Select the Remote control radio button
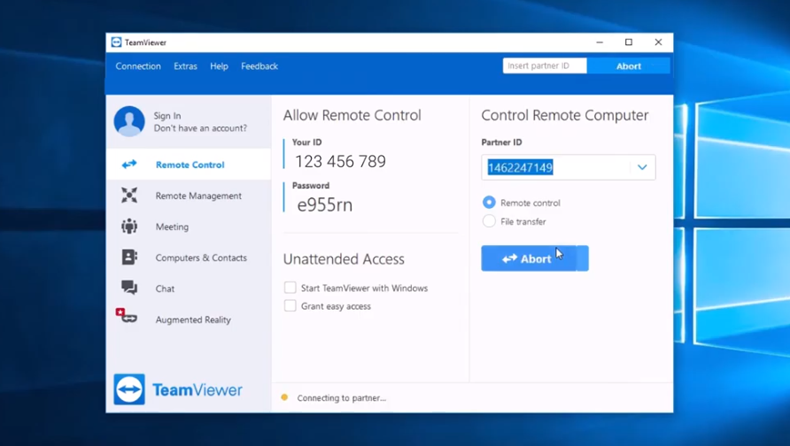 (489, 203)
